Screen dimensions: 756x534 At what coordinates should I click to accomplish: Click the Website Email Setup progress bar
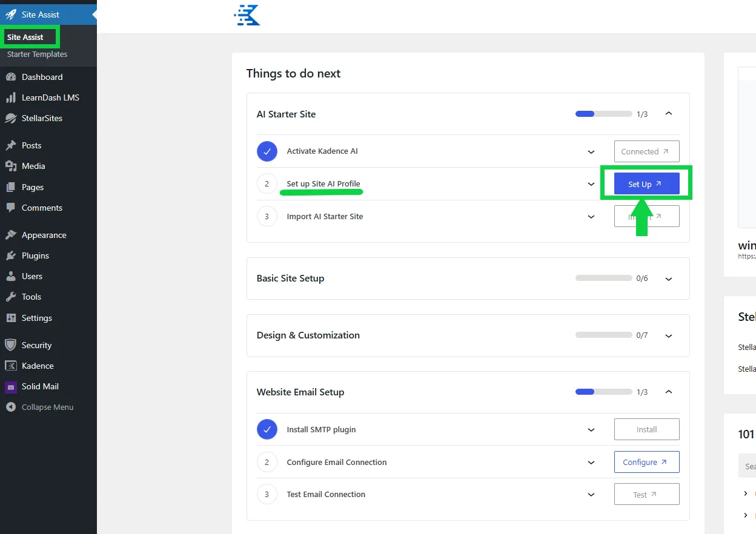pyautogui.click(x=603, y=392)
